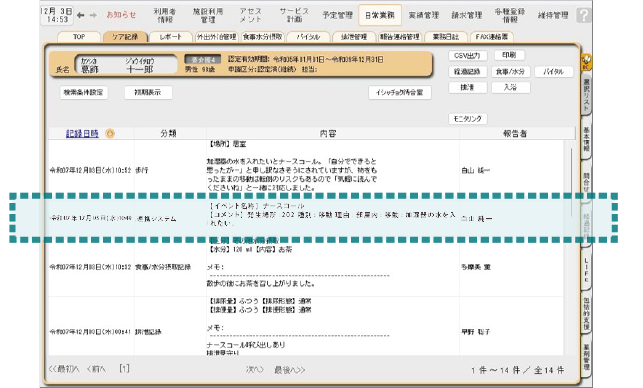
Task: Switch to the TOP tab
Action: coord(79,37)
